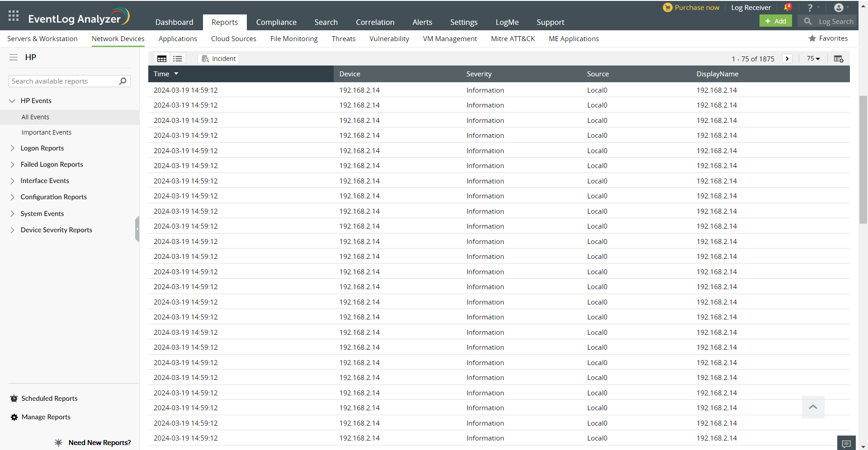Open the Support tab

(x=550, y=22)
